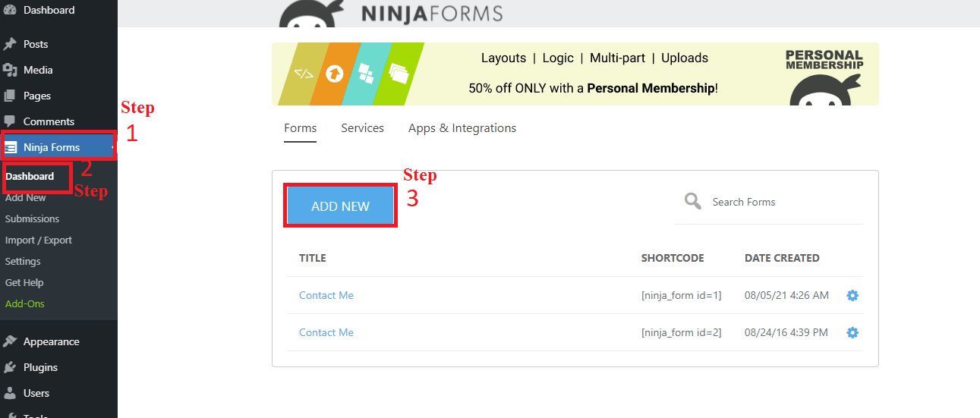The height and width of the screenshot is (418, 980).
Task: Click the Users person icon
Action: pos(10,393)
